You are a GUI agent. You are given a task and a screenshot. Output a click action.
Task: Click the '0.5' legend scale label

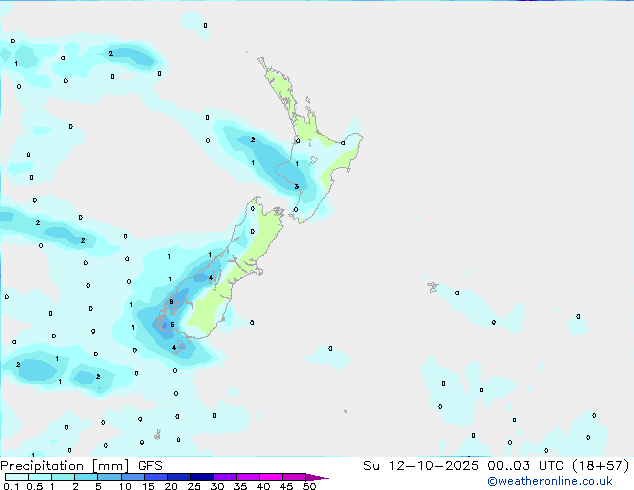click(35, 486)
